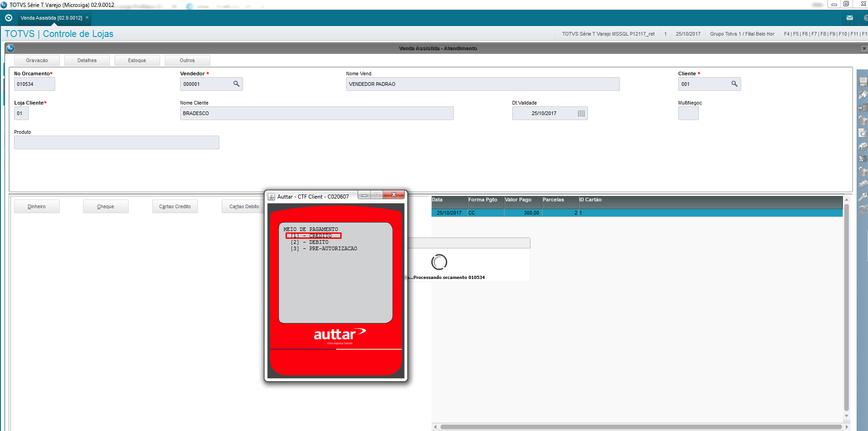Open the Outros button

(187, 60)
